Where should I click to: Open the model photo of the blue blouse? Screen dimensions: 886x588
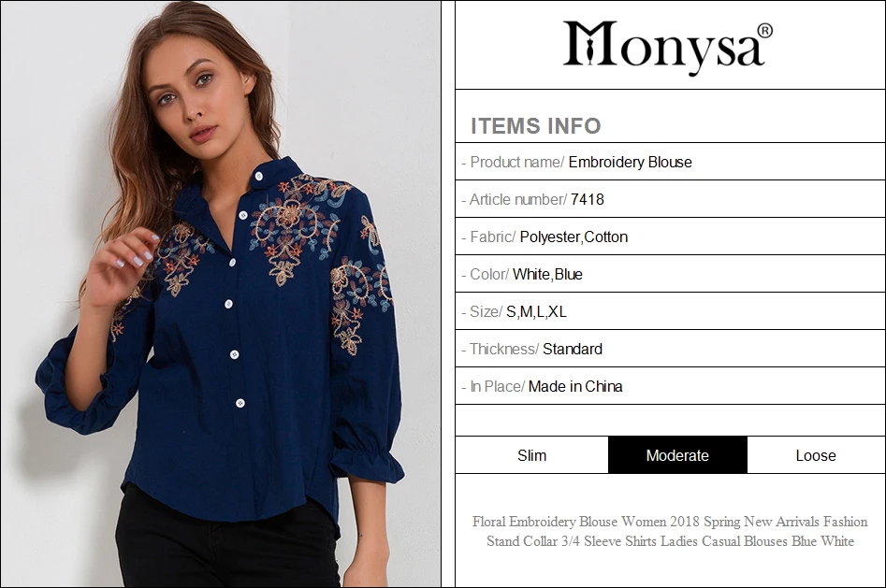click(221, 294)
